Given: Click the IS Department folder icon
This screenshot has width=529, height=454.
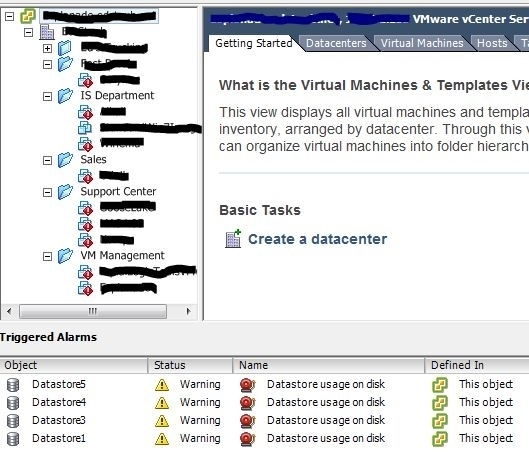Looking at the screenshot, I should pos(65,96).
